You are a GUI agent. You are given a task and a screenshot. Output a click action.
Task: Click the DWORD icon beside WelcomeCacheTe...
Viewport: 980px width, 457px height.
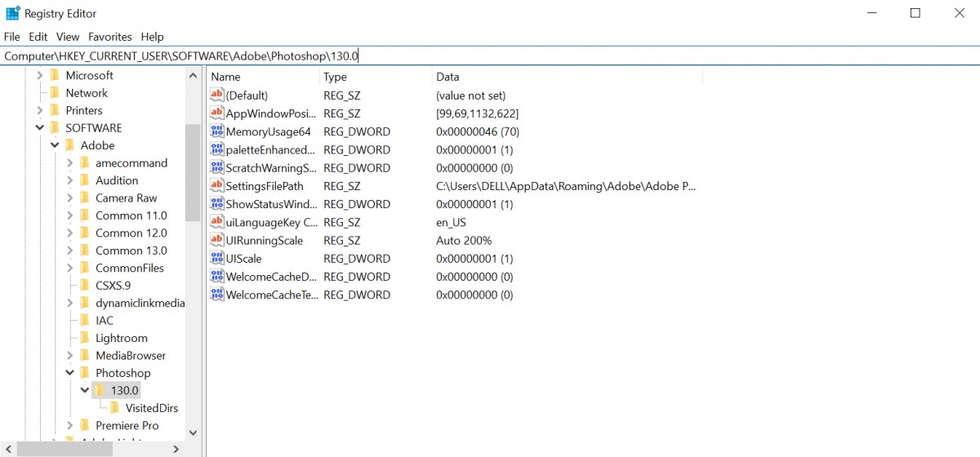[x=217, y=295]
